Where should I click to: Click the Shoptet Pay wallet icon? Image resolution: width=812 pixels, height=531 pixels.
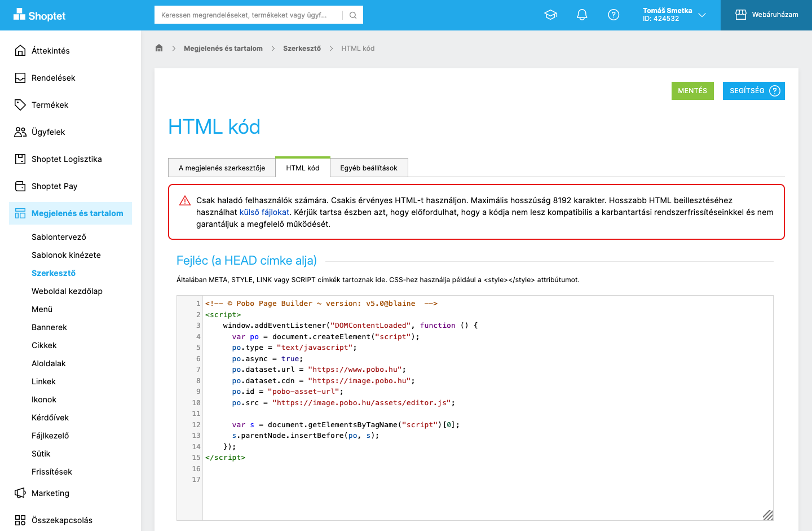(20, 186)
